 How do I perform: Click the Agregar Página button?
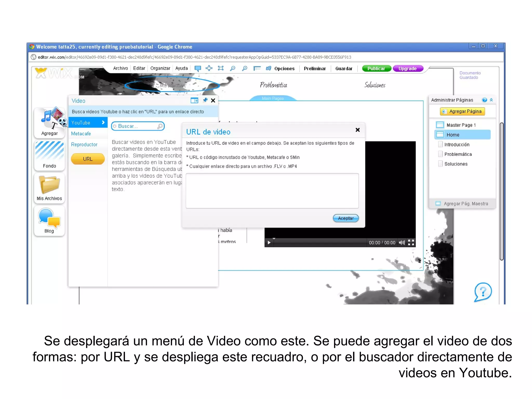click(x=462, y=111)
